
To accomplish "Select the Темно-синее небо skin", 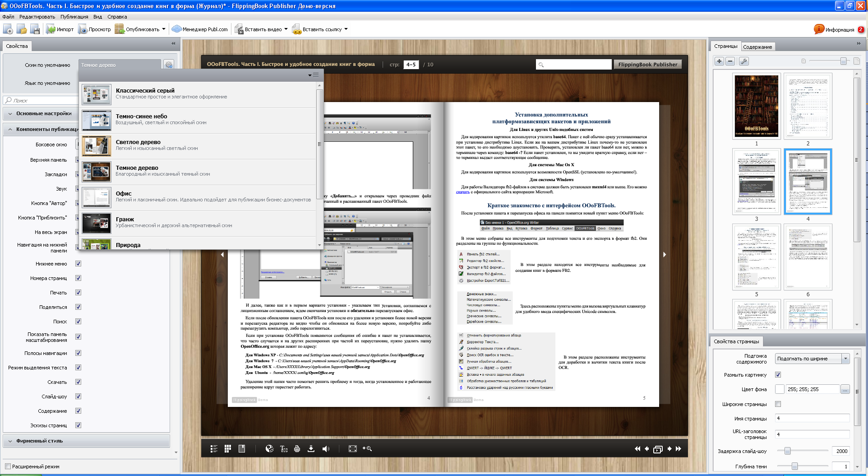I will tap(198, 120).
